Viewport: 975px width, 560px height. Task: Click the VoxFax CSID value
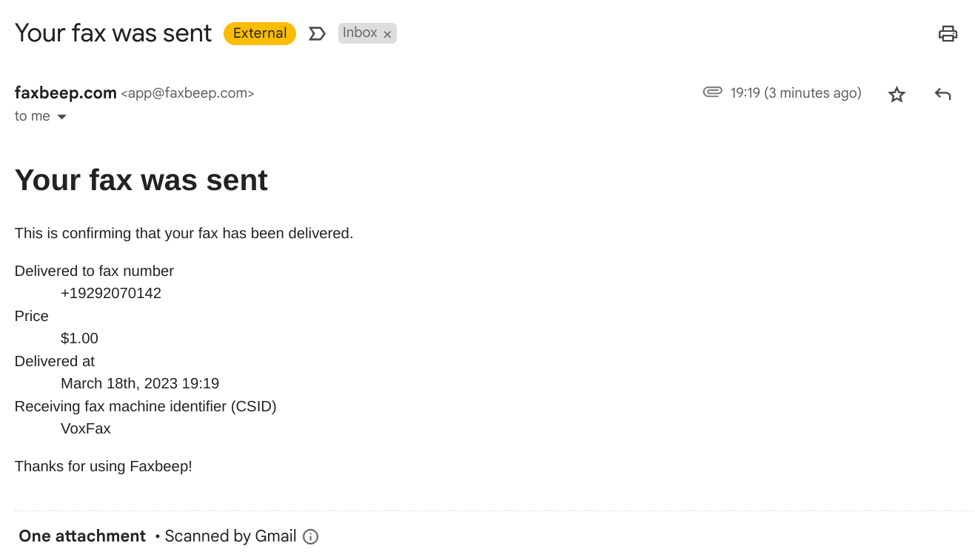click(x=86, y=429)
